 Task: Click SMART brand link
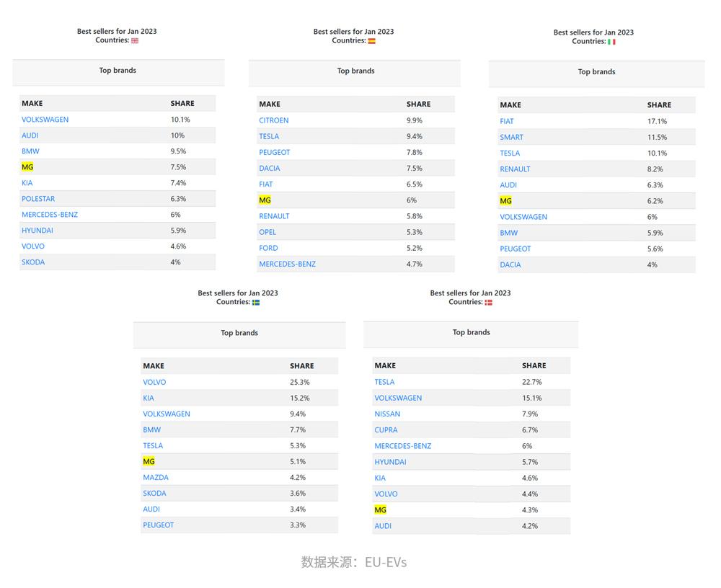click(x=511, y=138)
